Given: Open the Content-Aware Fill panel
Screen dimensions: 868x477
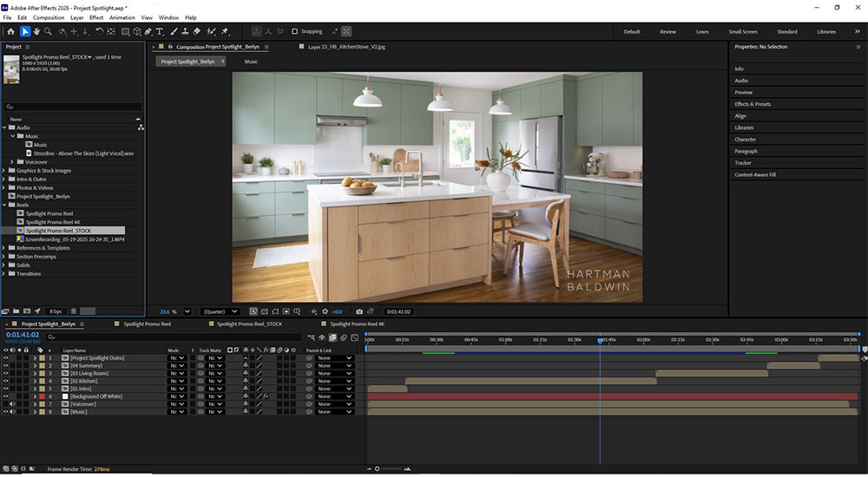Looking at the screenshot, I should 755,175.
